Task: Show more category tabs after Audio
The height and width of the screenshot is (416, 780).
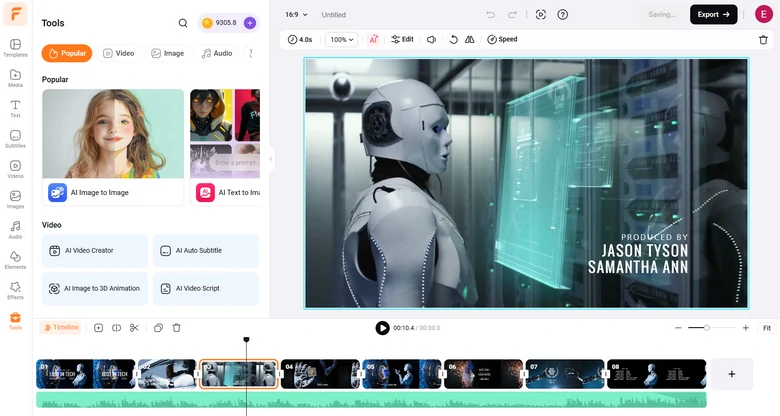Action: pyautogui.click(x=251, y=53)
